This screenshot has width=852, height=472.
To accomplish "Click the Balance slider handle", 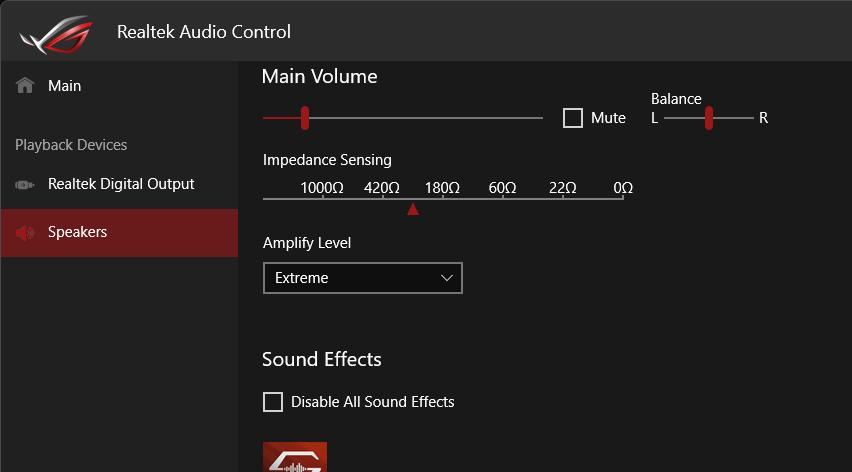I will (x=709, y=118).
